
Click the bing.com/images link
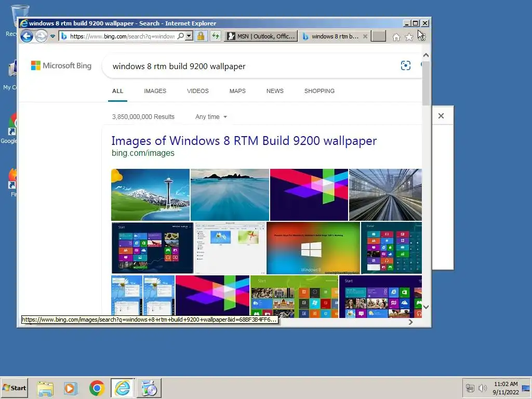[x=143, y=153]
